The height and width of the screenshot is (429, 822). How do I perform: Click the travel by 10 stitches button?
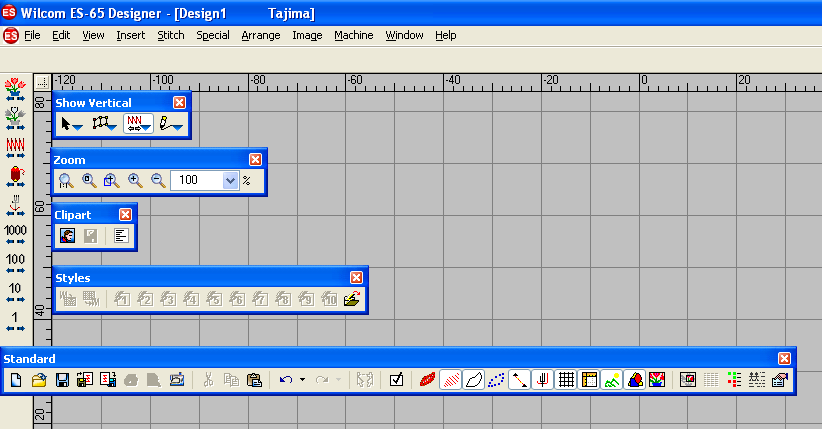tap(15, 292)
